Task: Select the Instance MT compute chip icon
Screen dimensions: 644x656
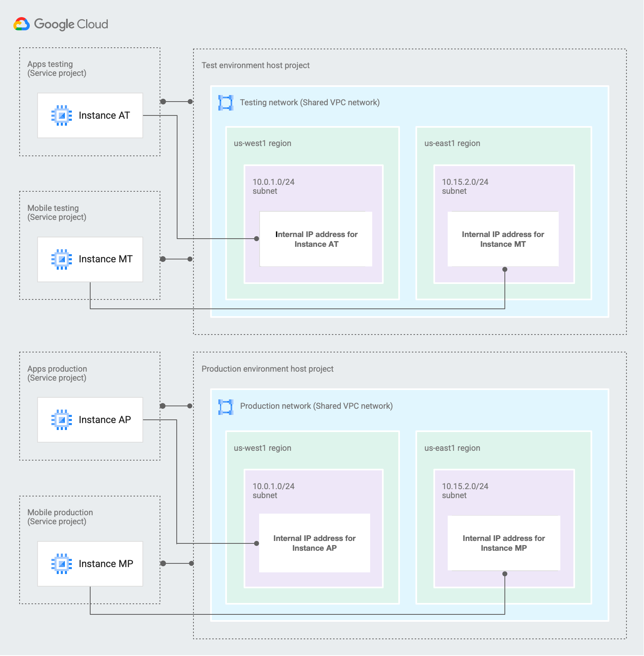Action: (x=62, y=259)
